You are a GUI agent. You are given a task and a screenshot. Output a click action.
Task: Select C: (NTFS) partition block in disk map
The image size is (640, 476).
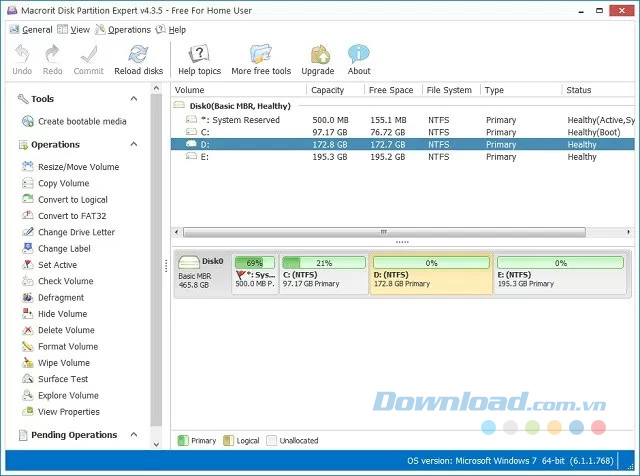pyautogui.click(x=324, y=274)
